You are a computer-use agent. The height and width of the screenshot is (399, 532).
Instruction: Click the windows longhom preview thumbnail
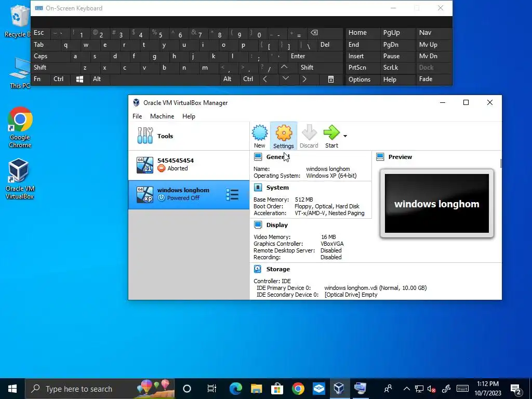point(436,204)
